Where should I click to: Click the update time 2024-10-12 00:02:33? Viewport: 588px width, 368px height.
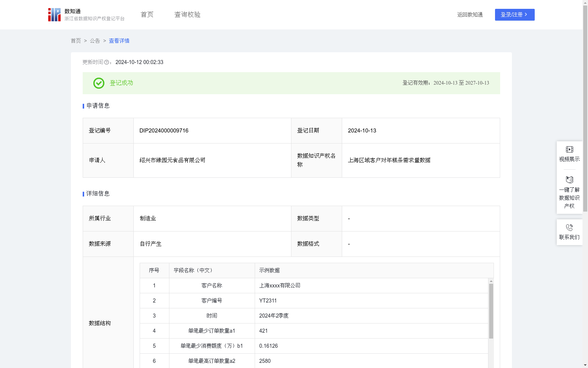[x=139, y=62]
